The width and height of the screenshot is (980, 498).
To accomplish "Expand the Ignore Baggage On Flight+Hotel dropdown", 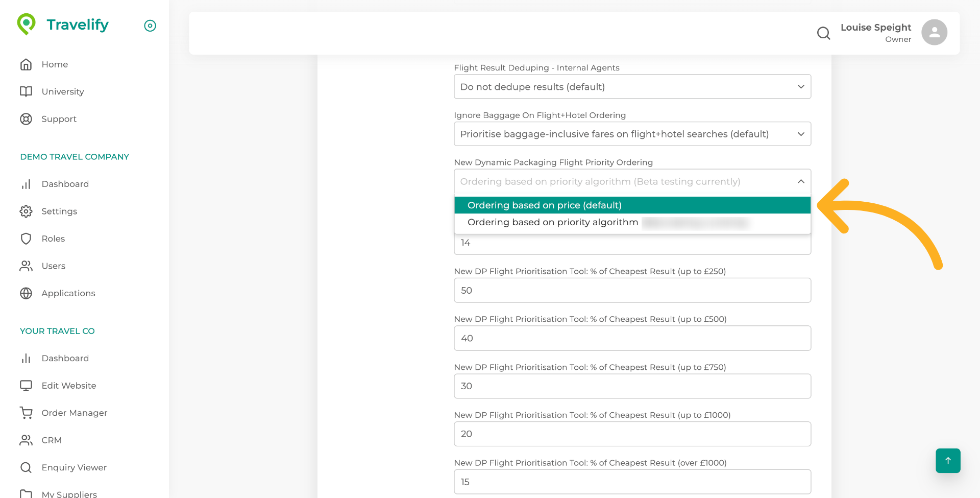I will click(x=632, y=134).
